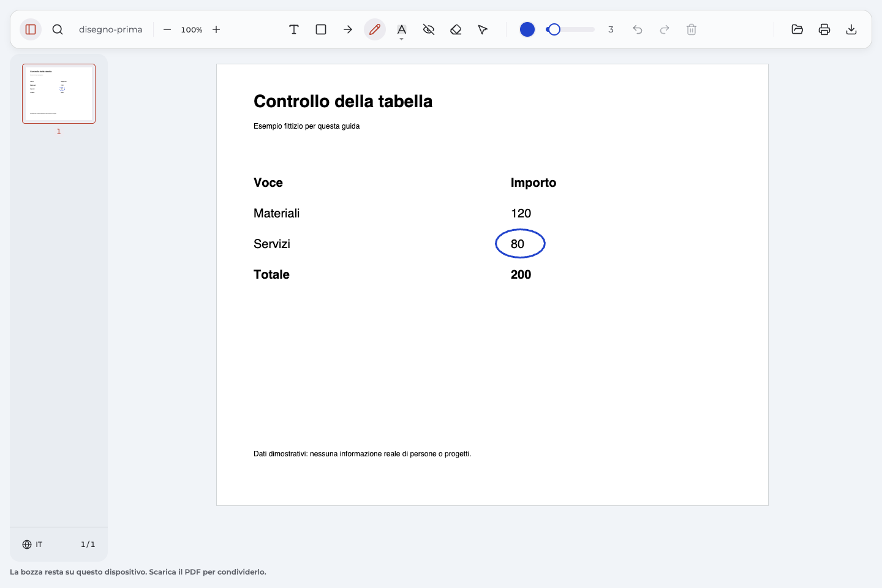
Task: Click the 'Materiali' row label
Action: tap(277, 213)
